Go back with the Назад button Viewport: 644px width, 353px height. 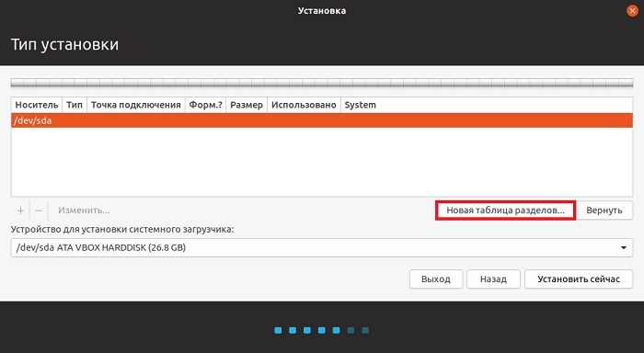(x=493, y=279)
